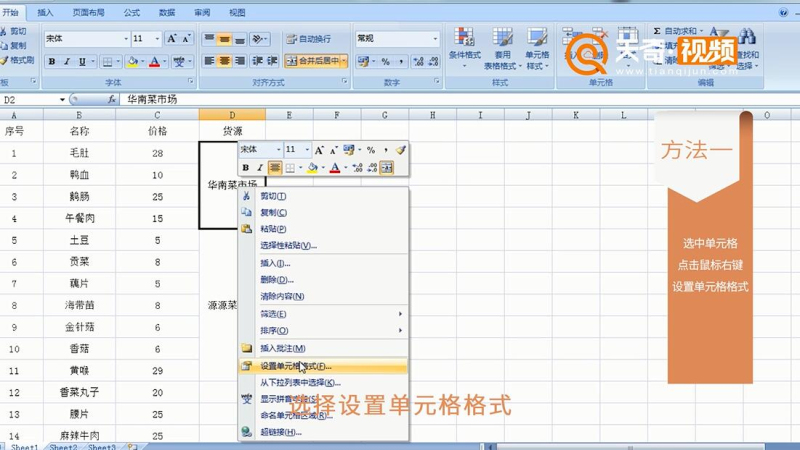This screenshot has width=800, height=450.
Task: Select 选择性粘贴(V) in context menu
Action: coord(323,245)
